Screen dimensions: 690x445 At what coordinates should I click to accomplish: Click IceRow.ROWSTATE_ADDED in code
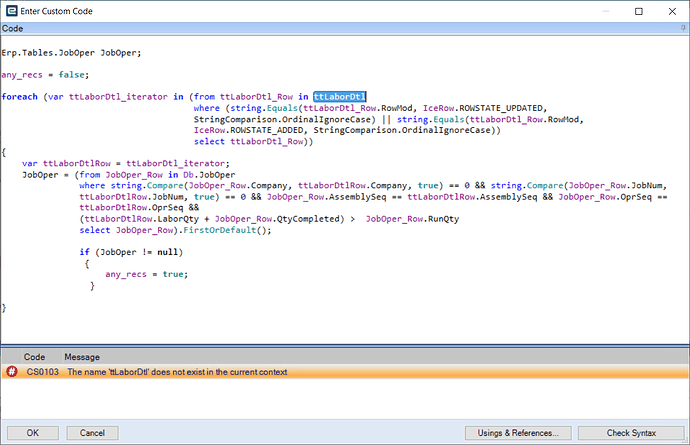click(249, 130)
